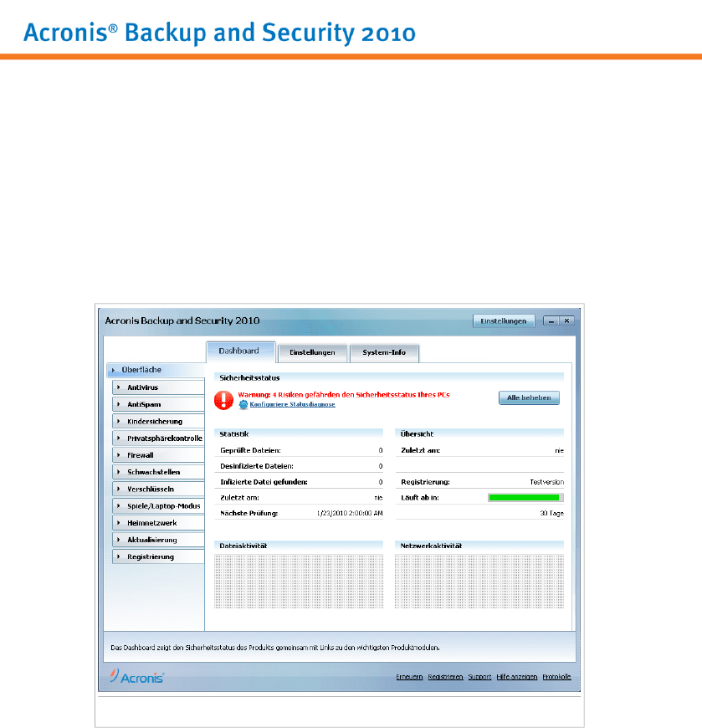
Task: Open the Registrierung sidebar section
Action: click(x=158, y=556)
